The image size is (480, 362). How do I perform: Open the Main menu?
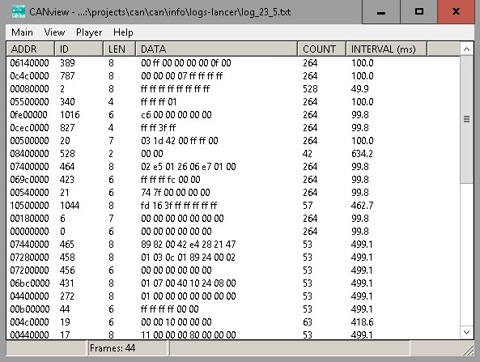[x=22, y=32]
